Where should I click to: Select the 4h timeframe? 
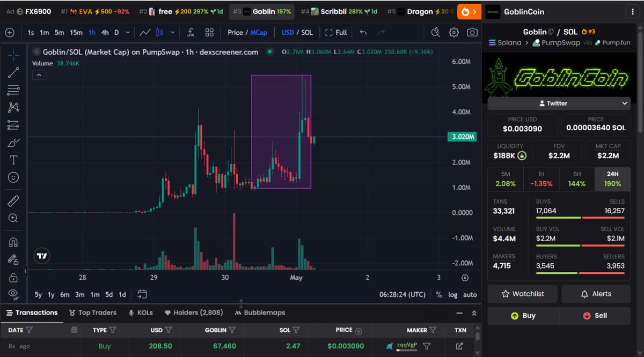(105, 32)
